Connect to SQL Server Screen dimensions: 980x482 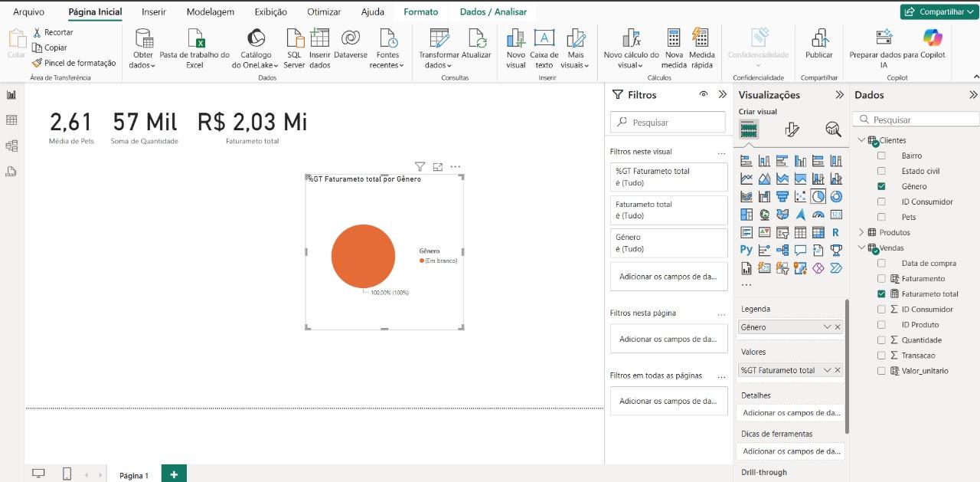point(295,48)
